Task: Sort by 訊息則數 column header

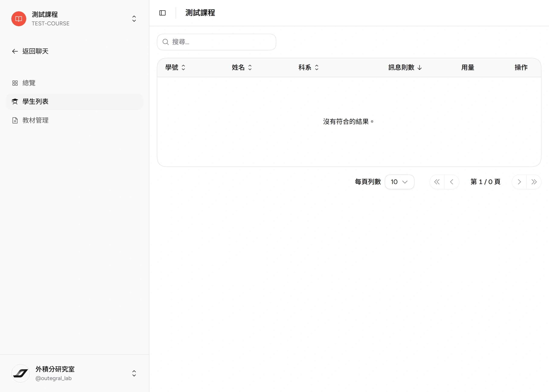Action: click(405, 67)
